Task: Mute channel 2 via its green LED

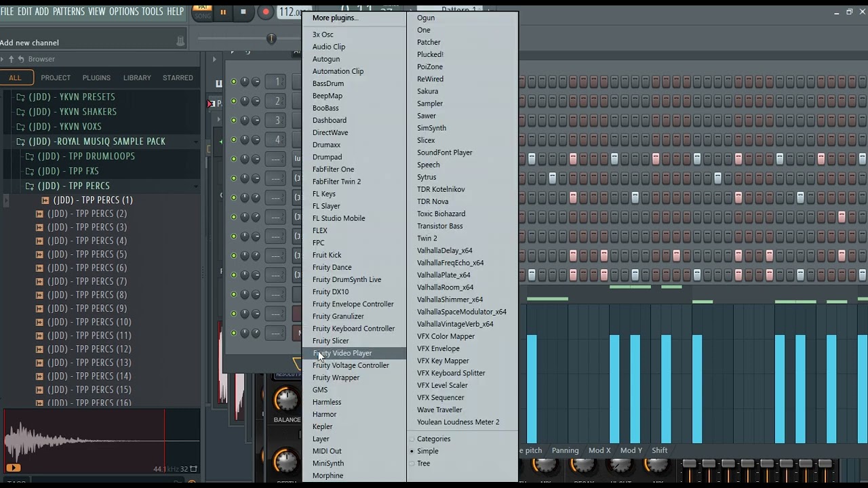Action: (x=234, y=101)
